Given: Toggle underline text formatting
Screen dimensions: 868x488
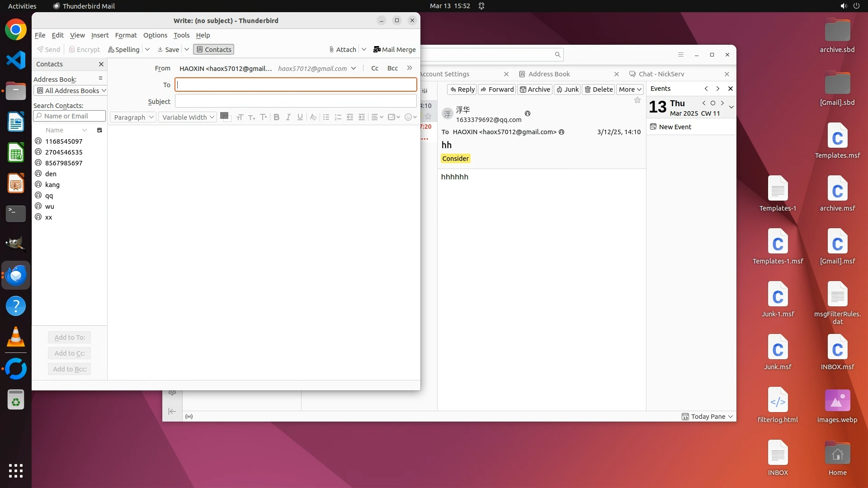Looking at the screenshot, I should (300, 117).
